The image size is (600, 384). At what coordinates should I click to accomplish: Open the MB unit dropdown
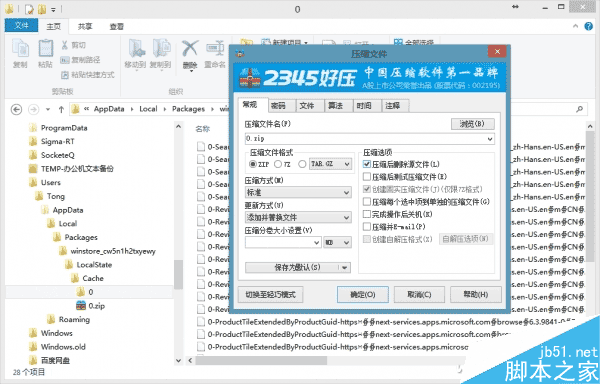[x=338, y=242]
